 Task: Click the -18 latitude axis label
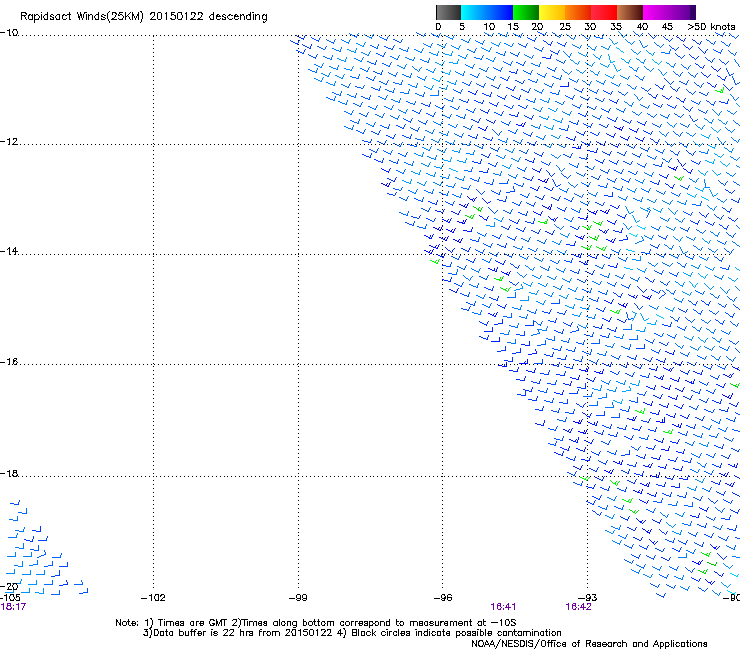click(x=9, y=473)
